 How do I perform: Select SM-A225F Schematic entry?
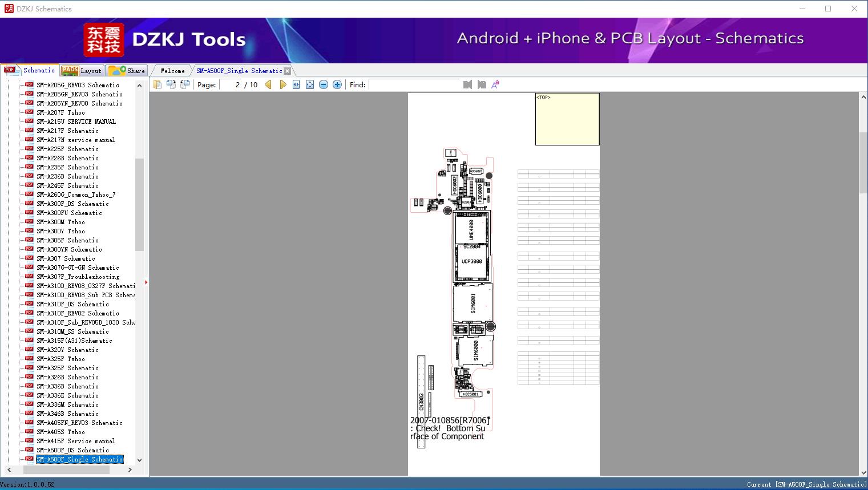coord(67,149)
